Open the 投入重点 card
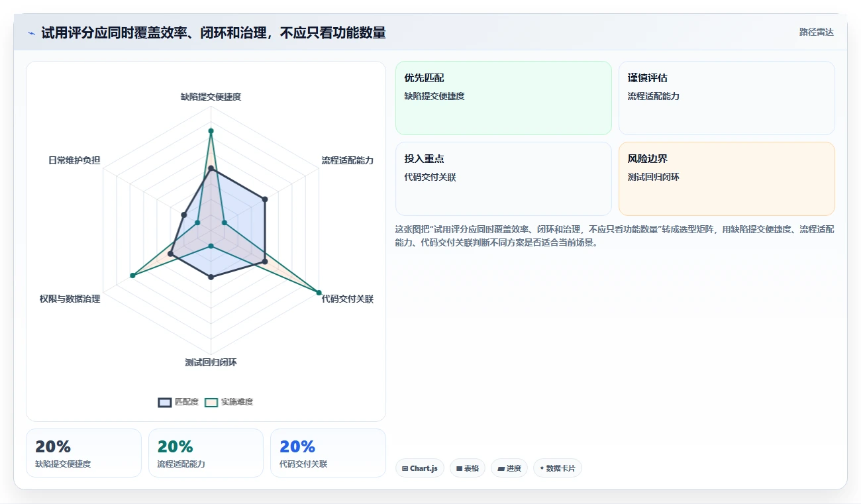This screenshot has width=861, height=504. tap(503, 179)
